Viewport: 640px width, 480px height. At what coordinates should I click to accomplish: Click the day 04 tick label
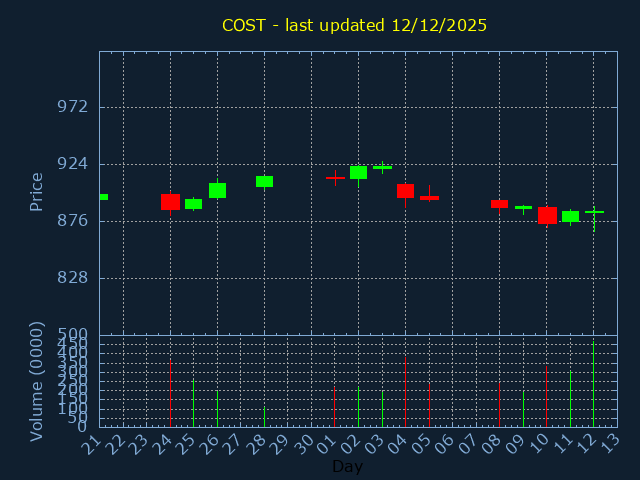click(x=397, y=445)
